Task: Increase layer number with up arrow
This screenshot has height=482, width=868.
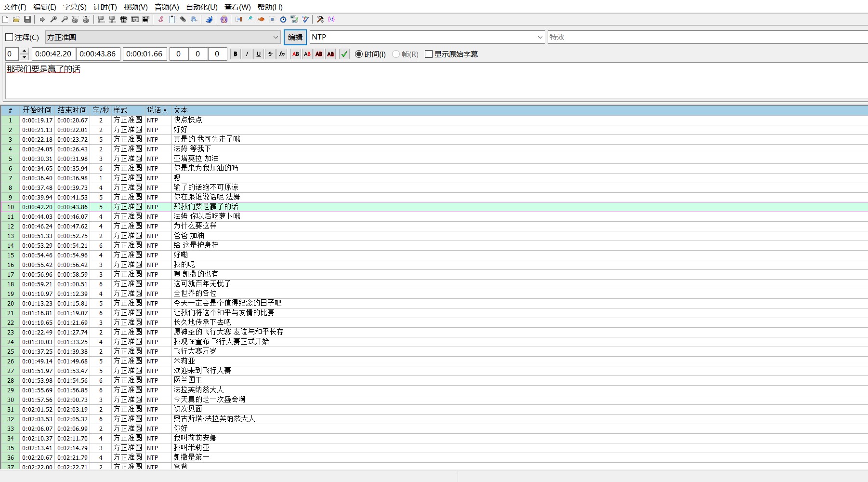Action: (25, 51)
